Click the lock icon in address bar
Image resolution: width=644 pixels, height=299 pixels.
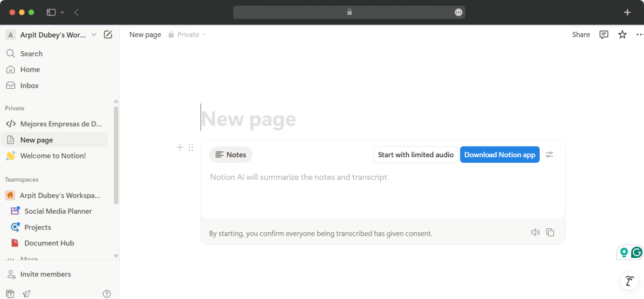[349, 13]
